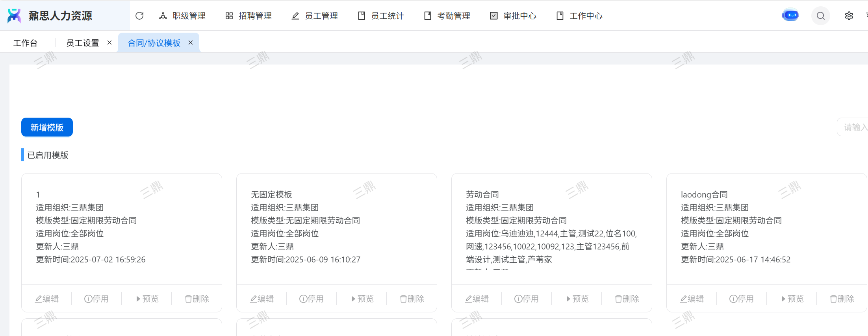Open the 招聘管理 menu
This screenshot has height=336, width=868.
click(x=249, y=16)
